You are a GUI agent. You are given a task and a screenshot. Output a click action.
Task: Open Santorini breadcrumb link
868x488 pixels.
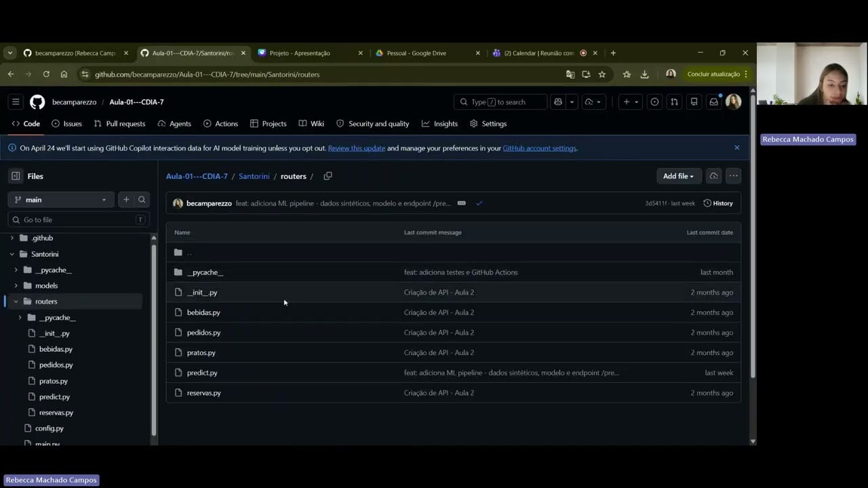point(254,176)
